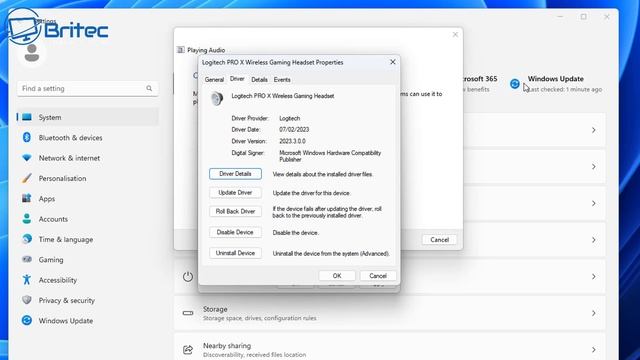Viewport: 640px width, 360px height.
Task: Click the Uninstall Device button
Action: click(235, 253)
